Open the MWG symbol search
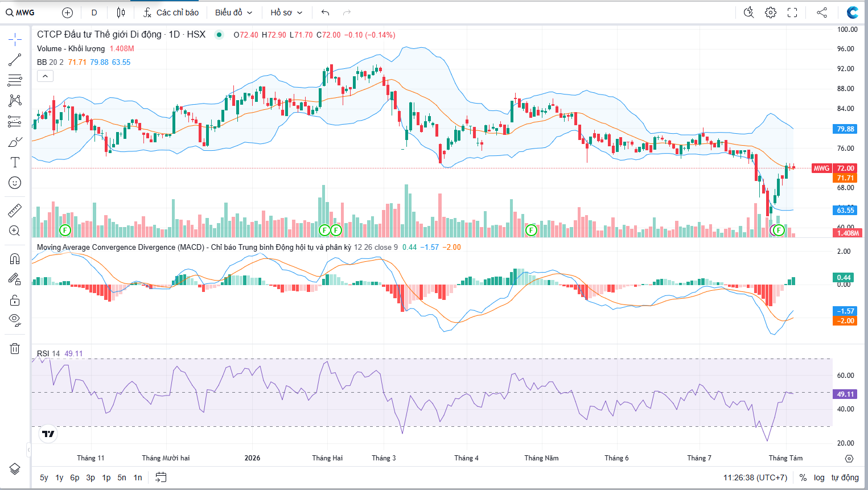 coord(20,12)
